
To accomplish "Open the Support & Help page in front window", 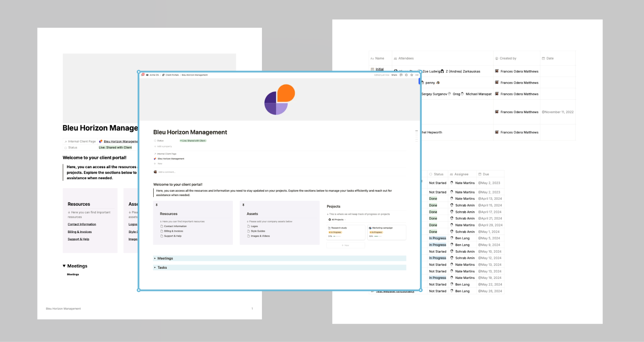I will [x=173, y=236].
